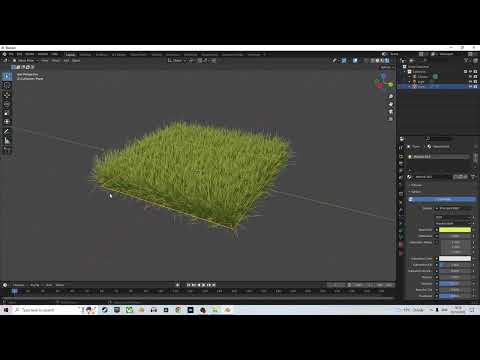Open the Object Mode dropdown

point(25,61)
